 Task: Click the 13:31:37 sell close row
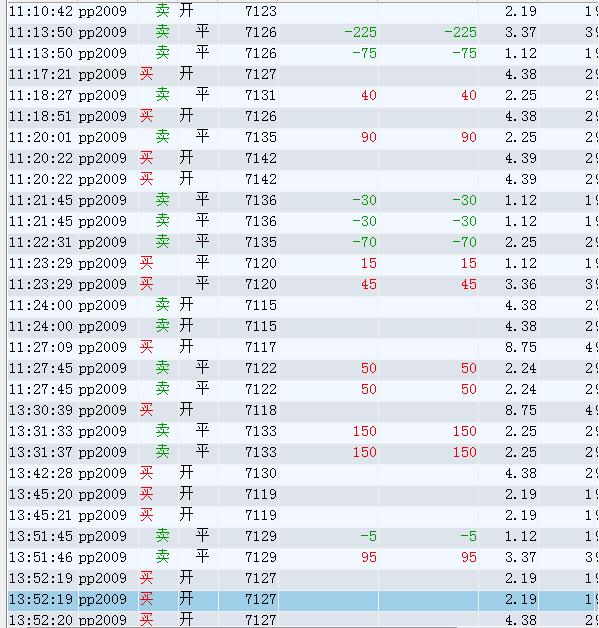pyautogui.click(x=303, y=453)
